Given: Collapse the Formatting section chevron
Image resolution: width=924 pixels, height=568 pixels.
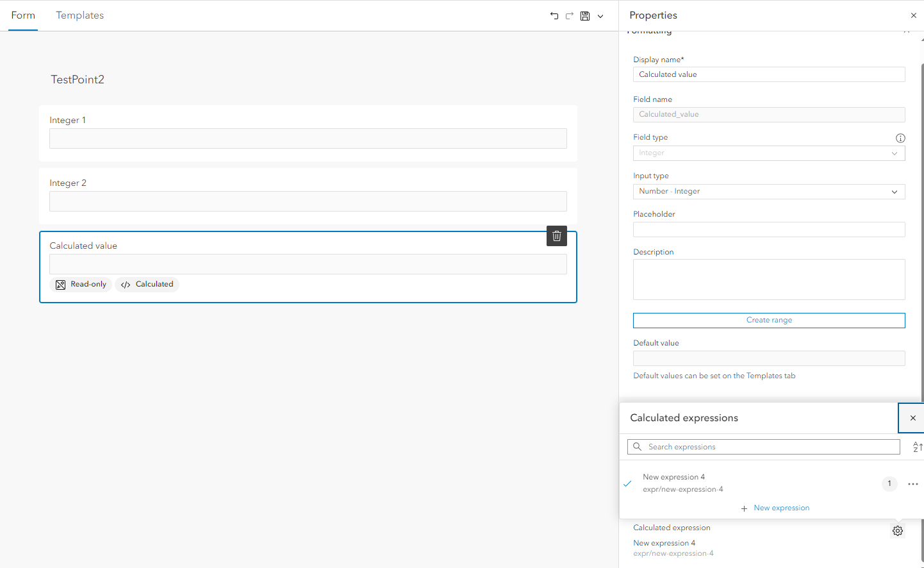Looking at the screenshot, I should pyautogui.click(x=906, y=31).
